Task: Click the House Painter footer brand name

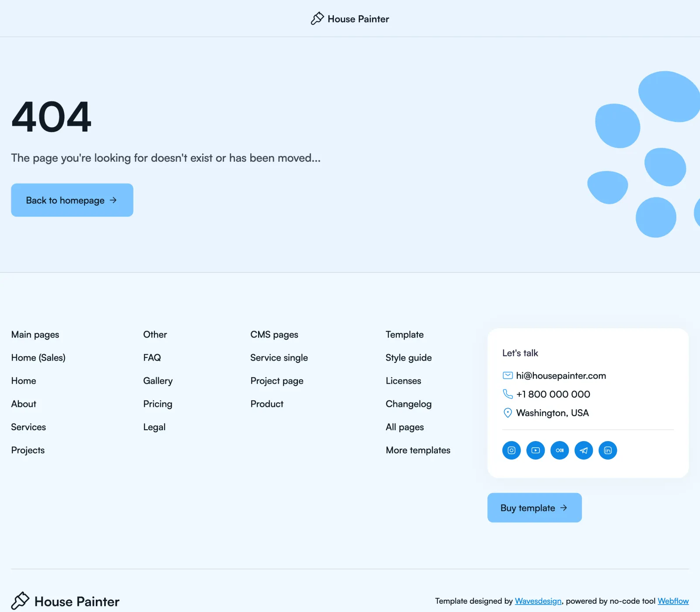Action: point(77,602)
